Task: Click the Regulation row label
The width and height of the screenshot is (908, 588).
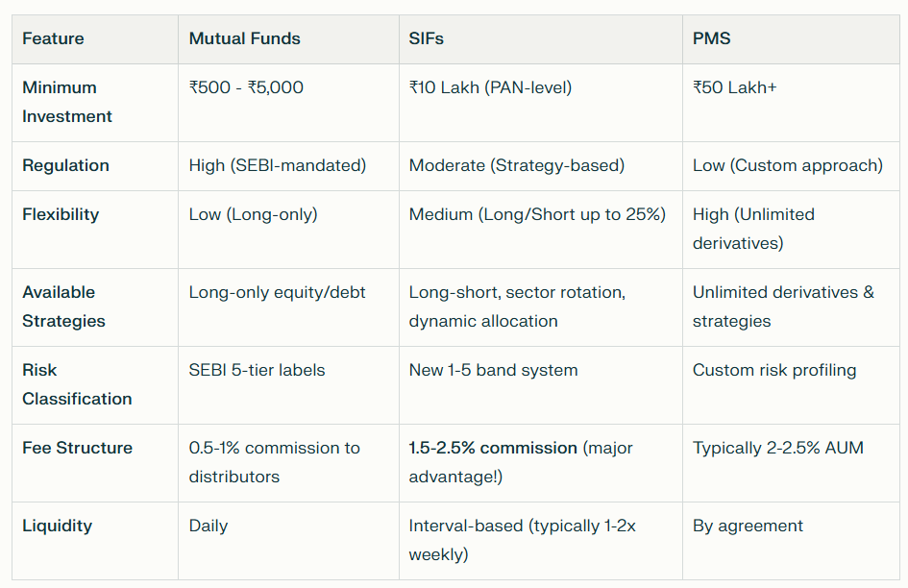Action: 65,165
